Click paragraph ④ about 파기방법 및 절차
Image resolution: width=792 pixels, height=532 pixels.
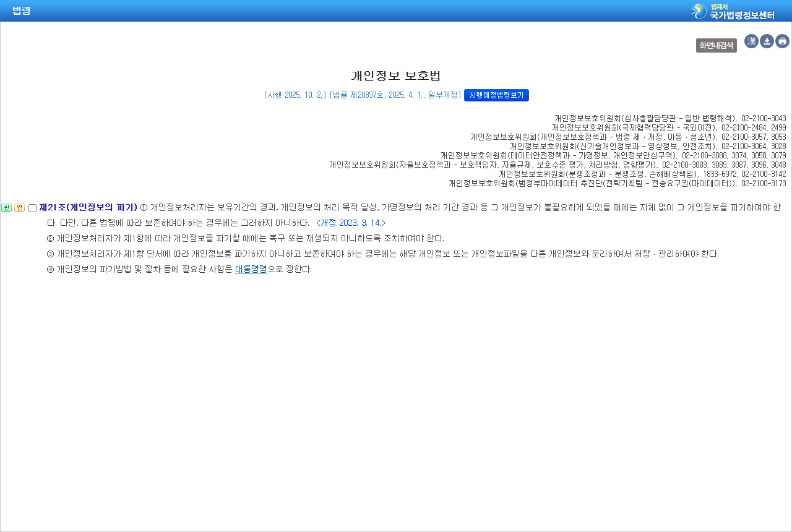179,269
